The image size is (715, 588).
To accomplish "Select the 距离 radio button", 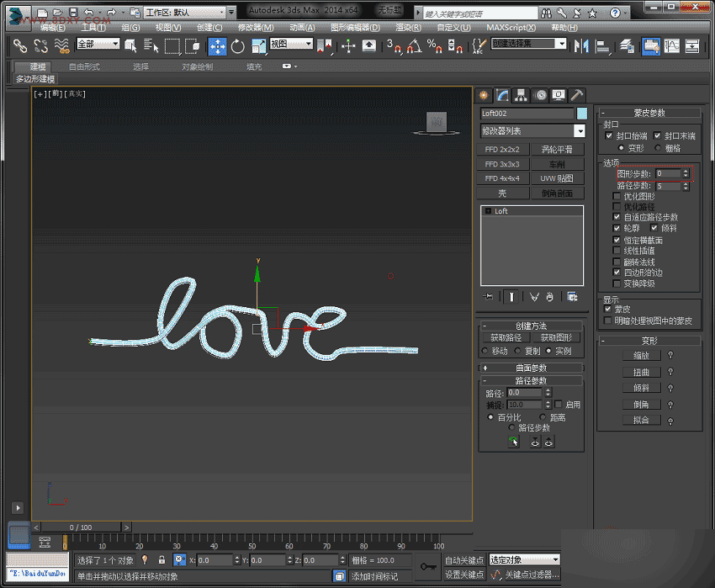I will pyautogui.click(x=543, y=416).
